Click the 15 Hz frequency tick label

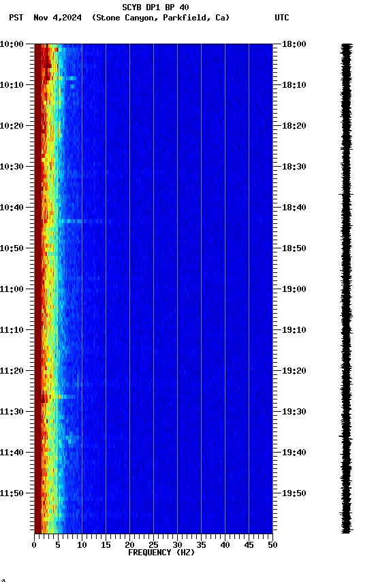[x=106, y=545]
